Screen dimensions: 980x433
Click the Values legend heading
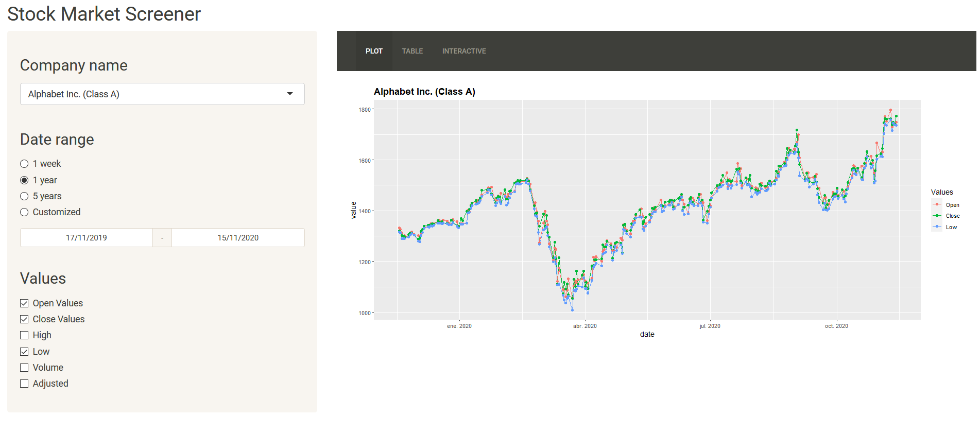point(942,192)
